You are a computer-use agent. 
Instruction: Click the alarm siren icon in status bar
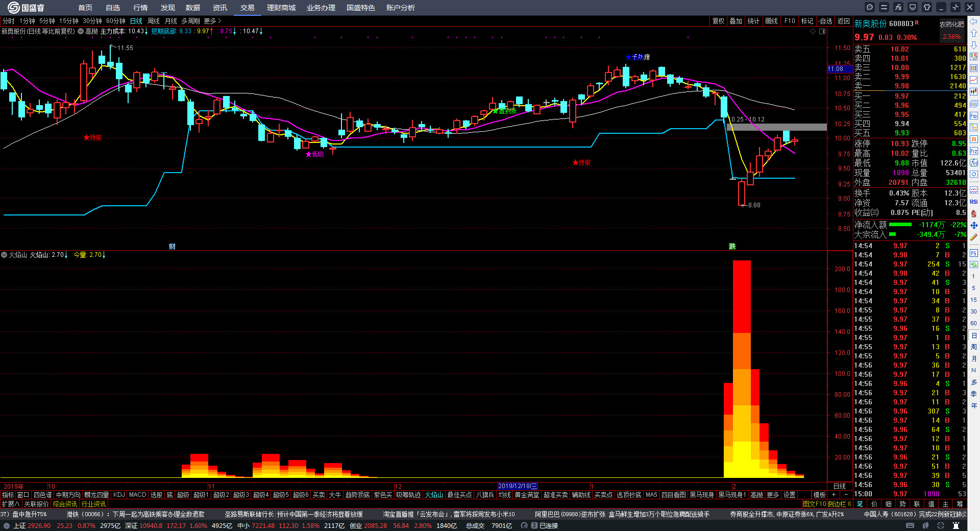[x=956, y=525]
